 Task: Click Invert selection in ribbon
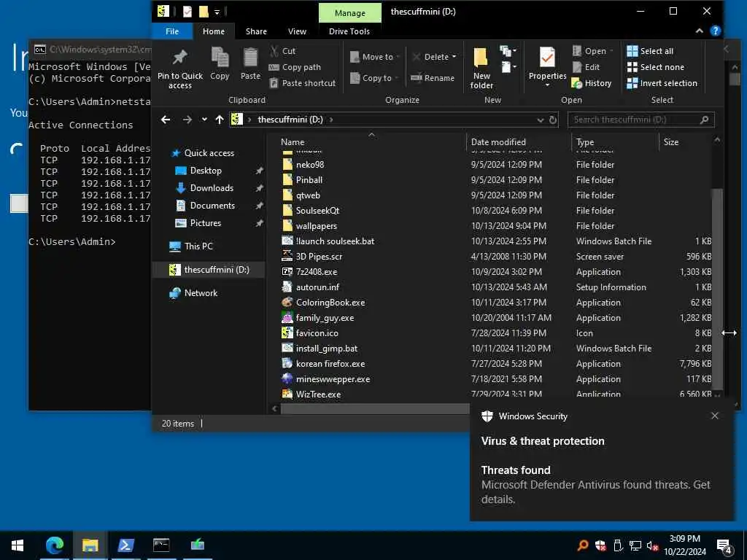tap(662, 83)
